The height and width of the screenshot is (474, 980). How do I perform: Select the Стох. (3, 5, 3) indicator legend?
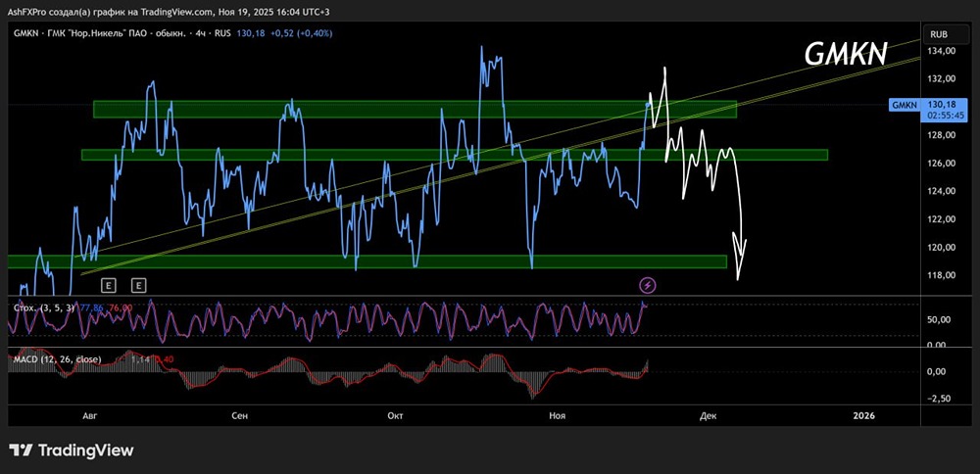[43, 308]
